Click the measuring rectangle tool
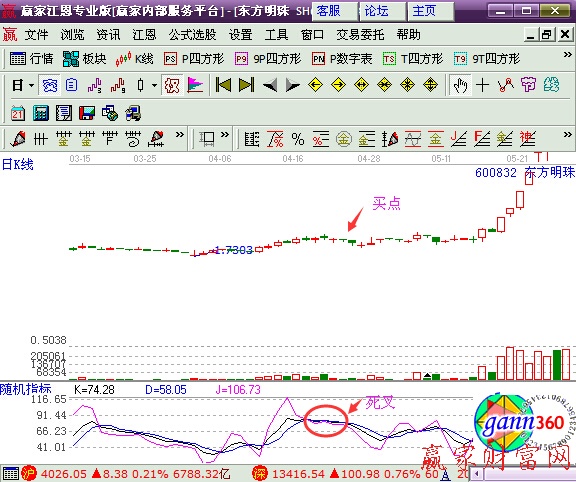This screenshot has width=576, height=482. coord(207,139)
